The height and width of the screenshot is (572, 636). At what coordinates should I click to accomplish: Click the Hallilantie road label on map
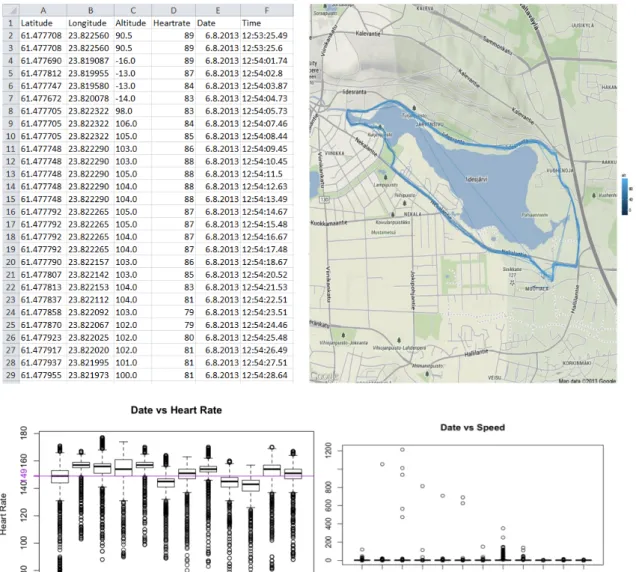[x=476, y=353]
